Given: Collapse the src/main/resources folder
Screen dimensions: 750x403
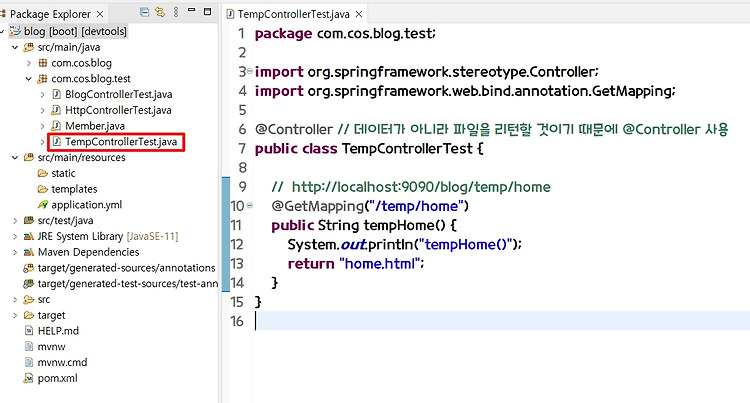Looking at the screenshot, I should tap(15, 158).
